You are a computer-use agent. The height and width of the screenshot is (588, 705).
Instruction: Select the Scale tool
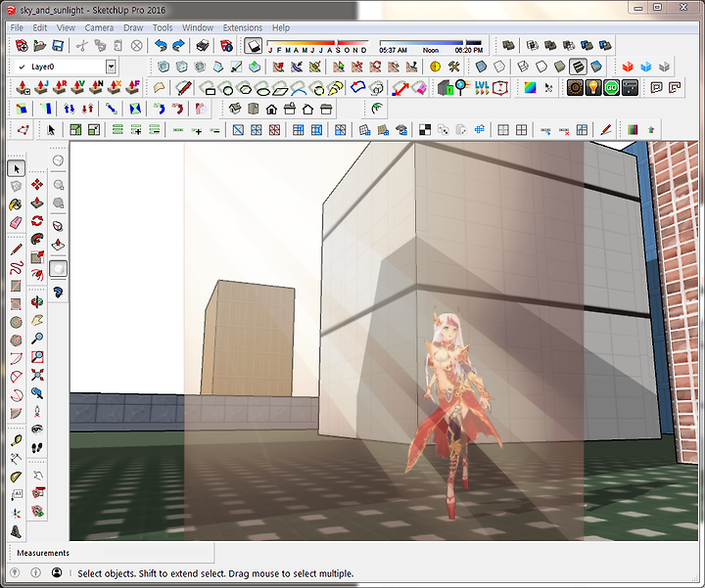[37, 257]
